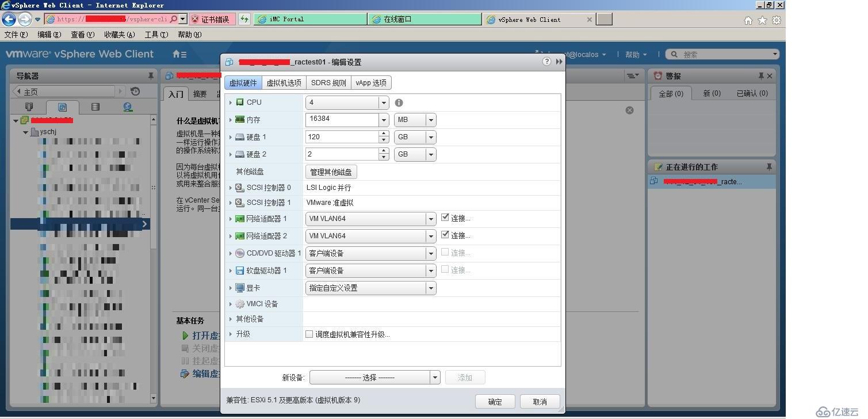This screenshot has width=868, height=419.
Task: Open the IE Favorites menu
Action: pyautogui.click(x=119, y=35)
